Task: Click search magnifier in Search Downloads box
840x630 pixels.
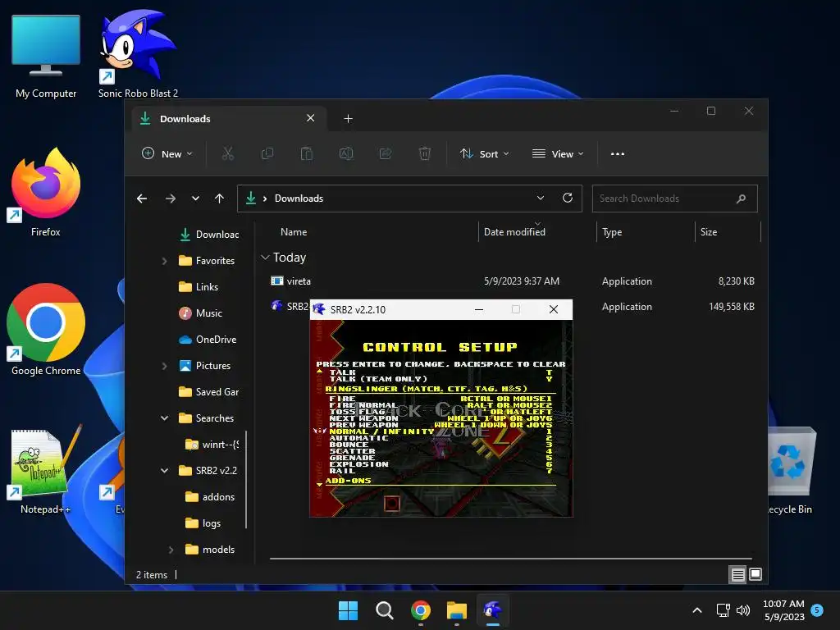Action: 741,199
